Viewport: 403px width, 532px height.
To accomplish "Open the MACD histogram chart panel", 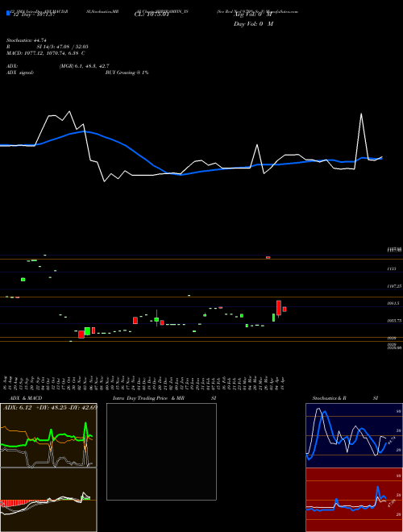I will [48, 500].
